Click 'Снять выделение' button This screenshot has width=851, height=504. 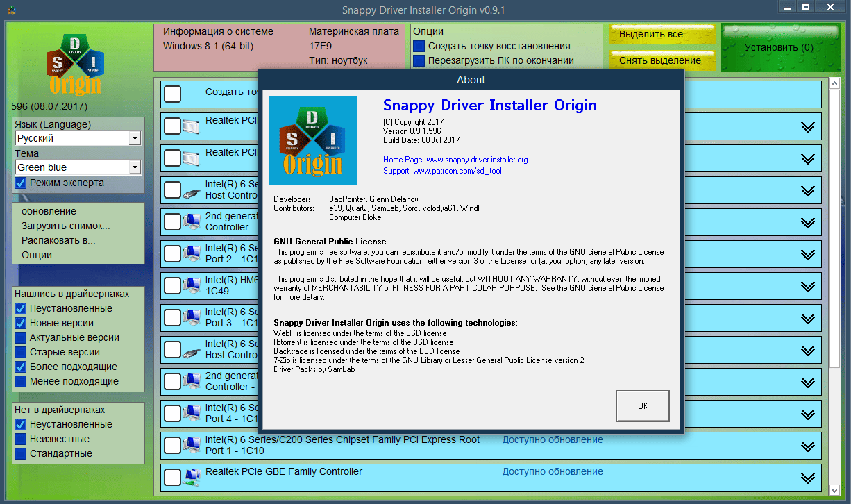[x=662, y=60]
